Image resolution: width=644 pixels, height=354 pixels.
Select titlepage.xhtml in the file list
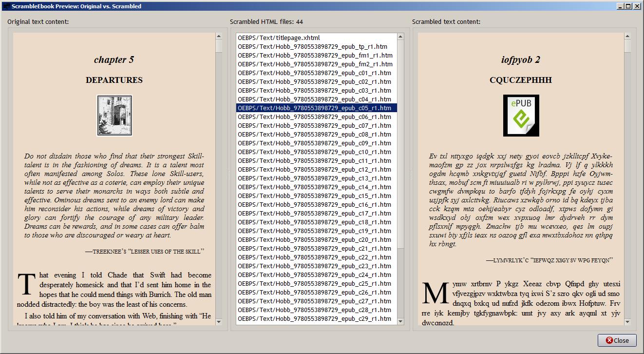317,38
